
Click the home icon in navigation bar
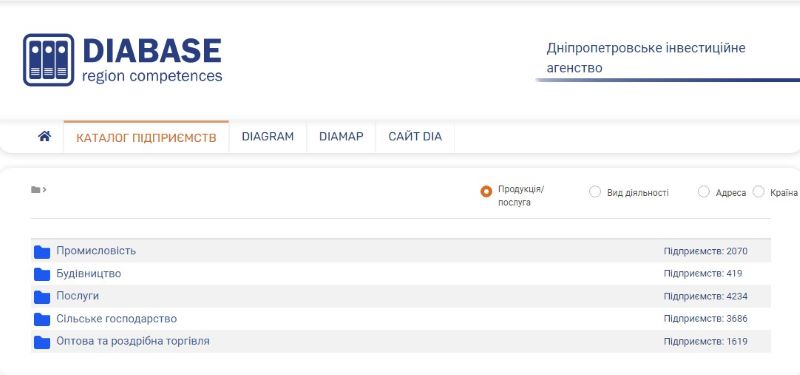click(x=44, y=136)
